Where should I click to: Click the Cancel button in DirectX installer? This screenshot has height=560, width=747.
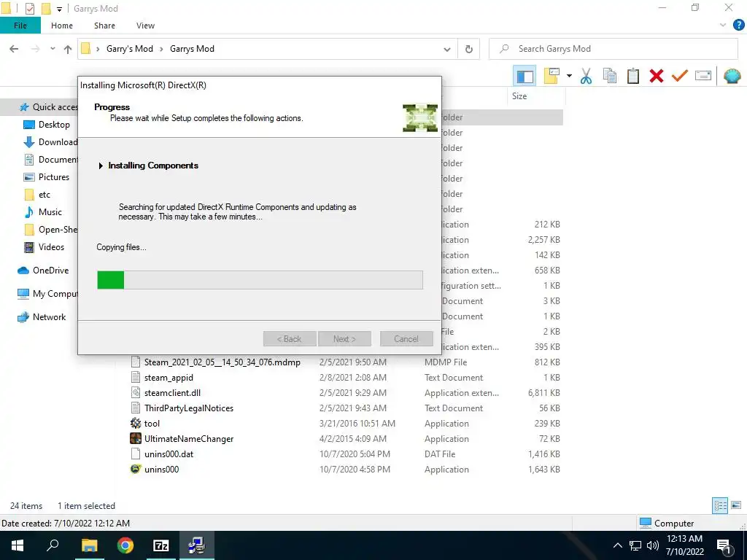click(x=406, y=339)
